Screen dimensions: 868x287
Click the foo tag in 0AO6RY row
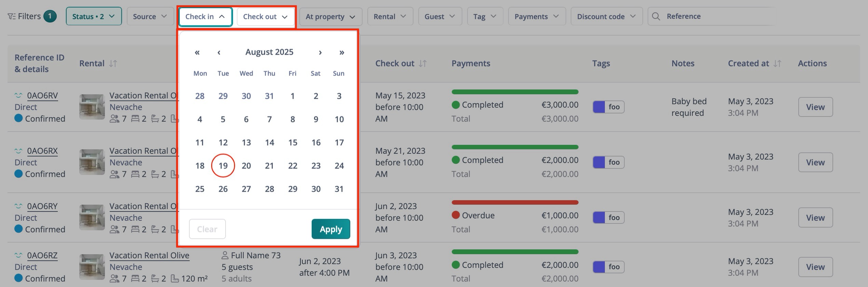click(x=609, y=218)
